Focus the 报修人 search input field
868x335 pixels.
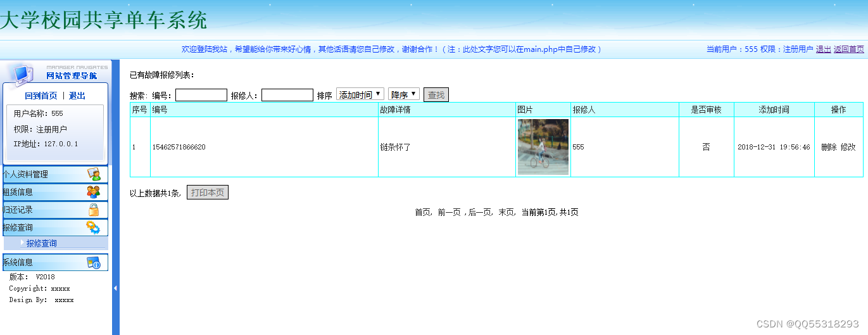pyautogui.click(x=287, y=95)
